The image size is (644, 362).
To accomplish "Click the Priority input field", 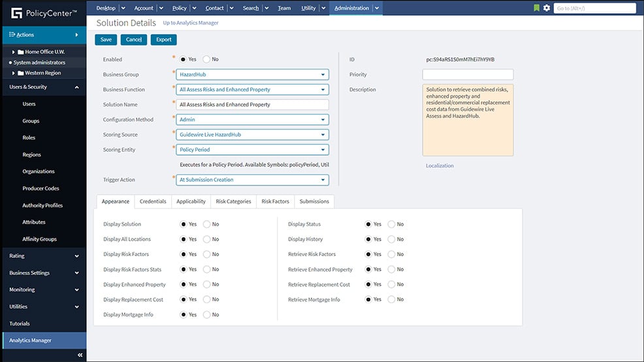I will tap(467, 74).
